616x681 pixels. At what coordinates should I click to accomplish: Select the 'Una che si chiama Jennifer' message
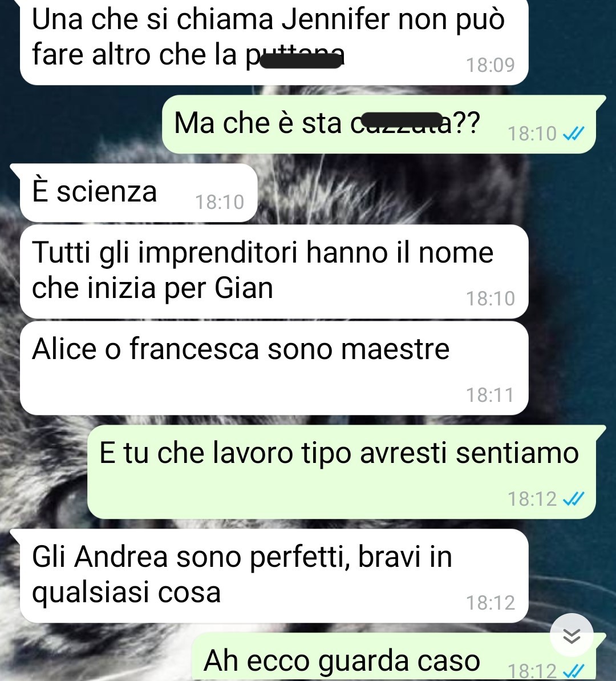[274, 41]
